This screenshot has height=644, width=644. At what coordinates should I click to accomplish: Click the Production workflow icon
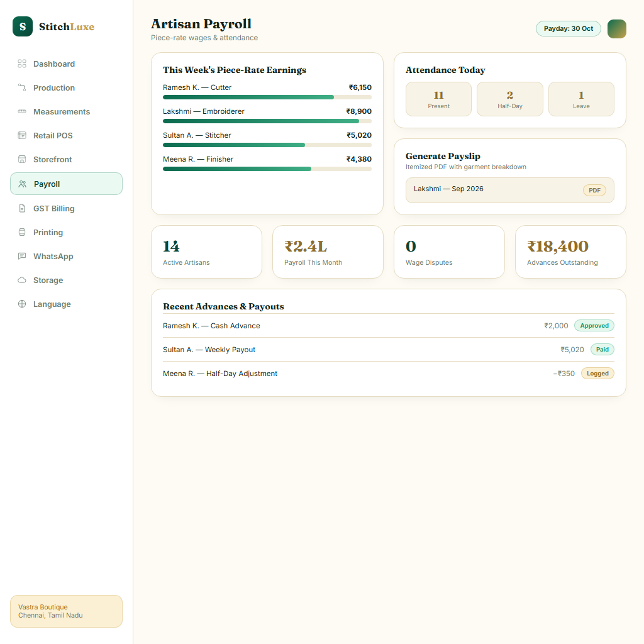tap(22, 87)
